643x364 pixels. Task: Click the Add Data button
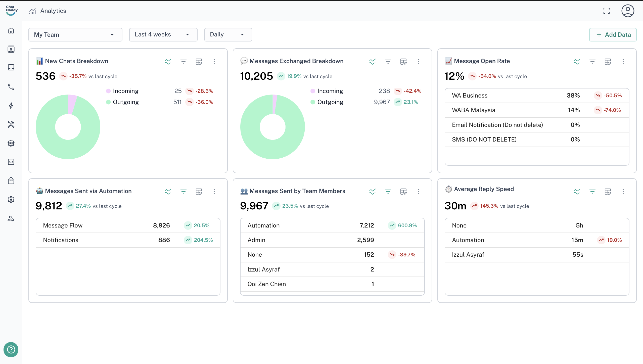(x=613, y=35)
